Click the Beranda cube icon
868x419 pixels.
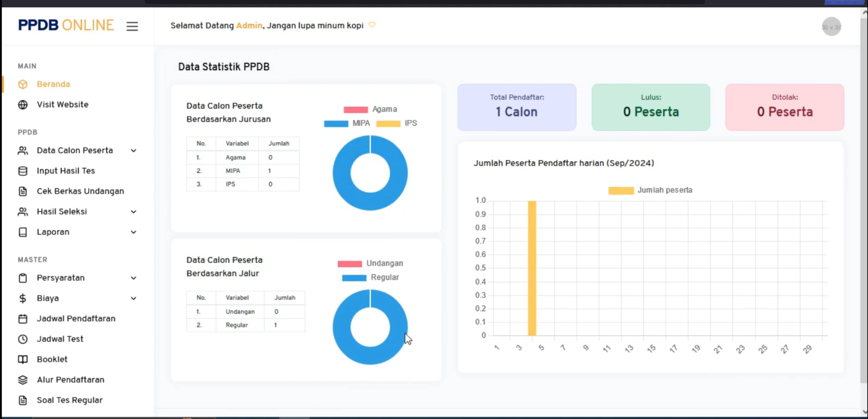pyautogui.click(x=23, y=84)
